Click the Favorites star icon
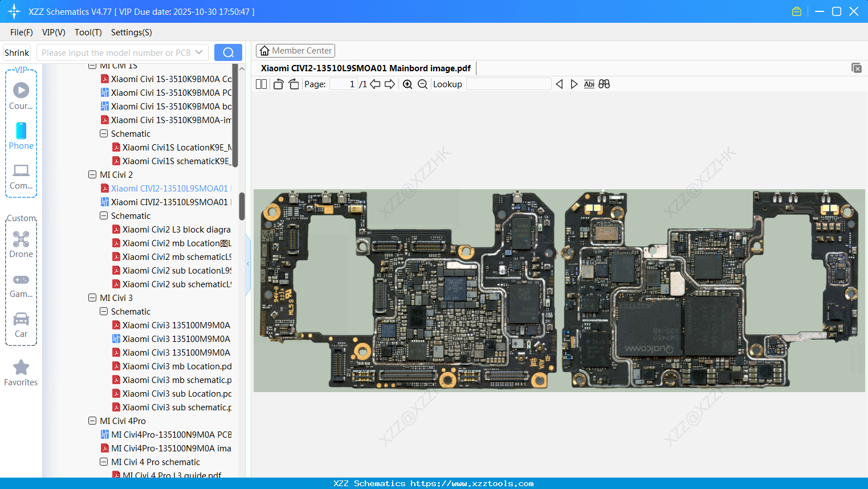The image size is (868, 489). (21, 368)
